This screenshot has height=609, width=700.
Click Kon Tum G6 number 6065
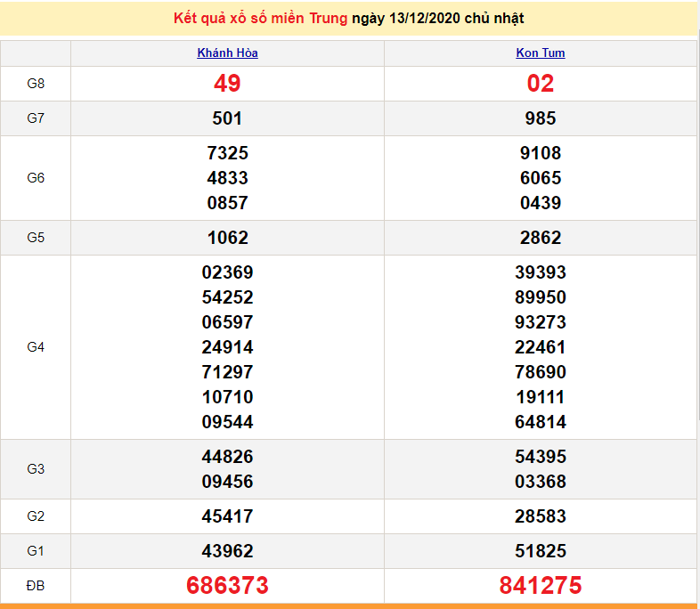(x=540, y=178)
